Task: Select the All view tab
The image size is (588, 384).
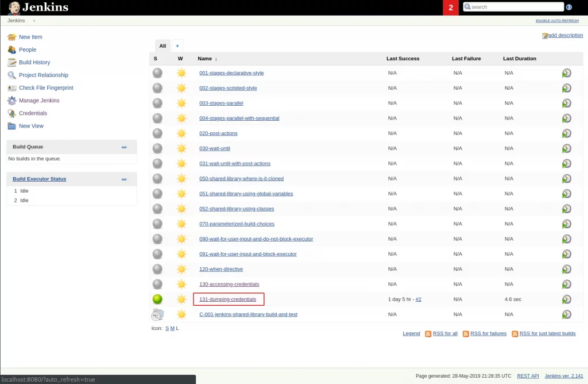Action: 163,46
